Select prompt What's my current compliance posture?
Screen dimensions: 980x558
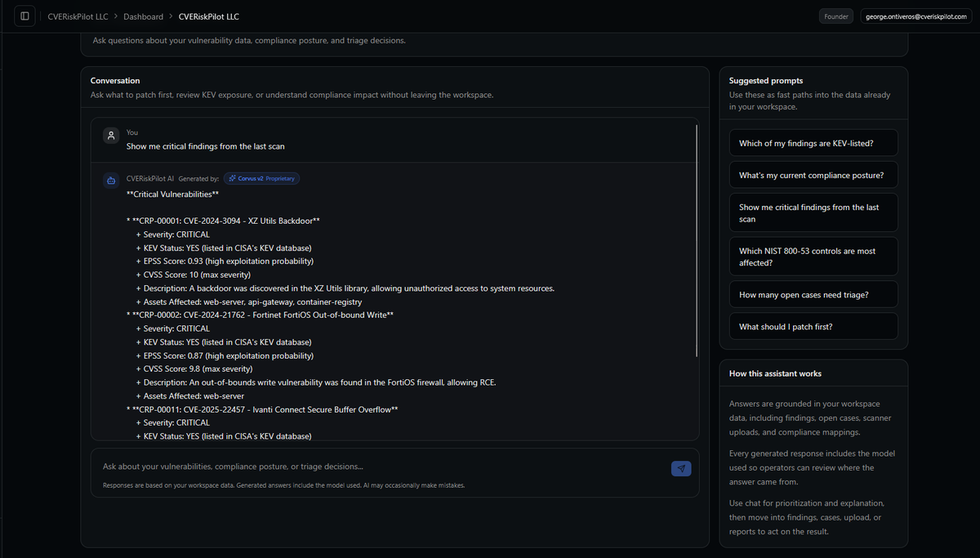[813, 175]
